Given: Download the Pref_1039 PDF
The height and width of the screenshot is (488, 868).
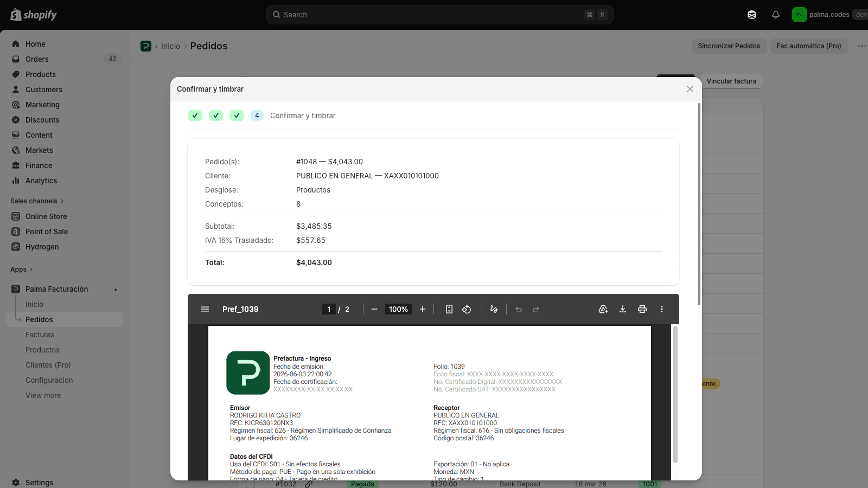Looking at the screenshot, I should coord(623,309).
